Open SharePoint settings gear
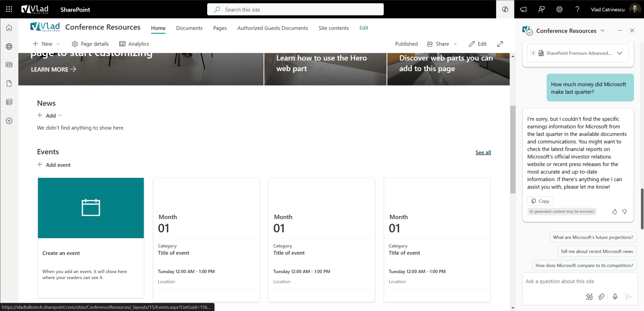This screenshot has width=644, height=311. [559, 9]
